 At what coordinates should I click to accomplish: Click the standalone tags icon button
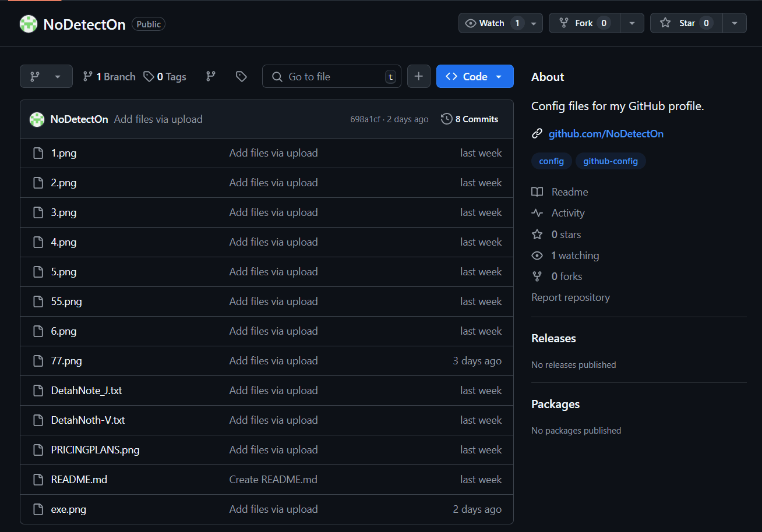click(x=241, y=76)
